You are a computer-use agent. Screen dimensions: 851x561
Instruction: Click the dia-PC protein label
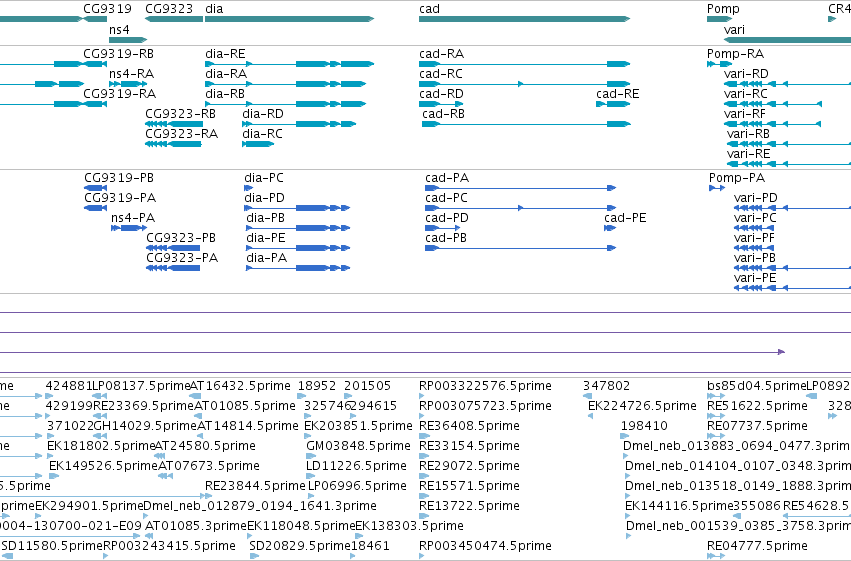coord(264,178)
